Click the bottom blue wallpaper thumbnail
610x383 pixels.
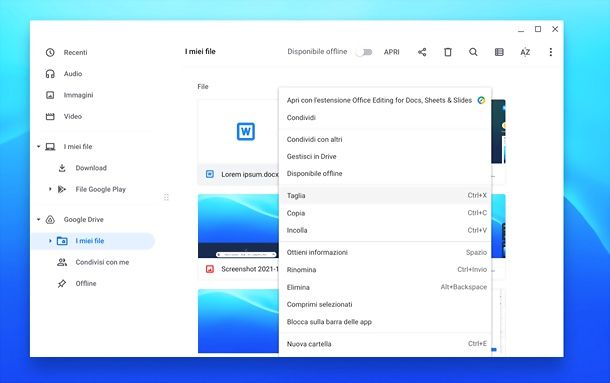[x=238, y=321]
